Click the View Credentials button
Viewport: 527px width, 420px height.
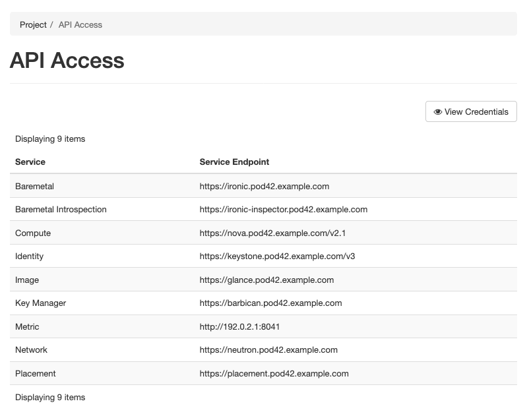471,111
